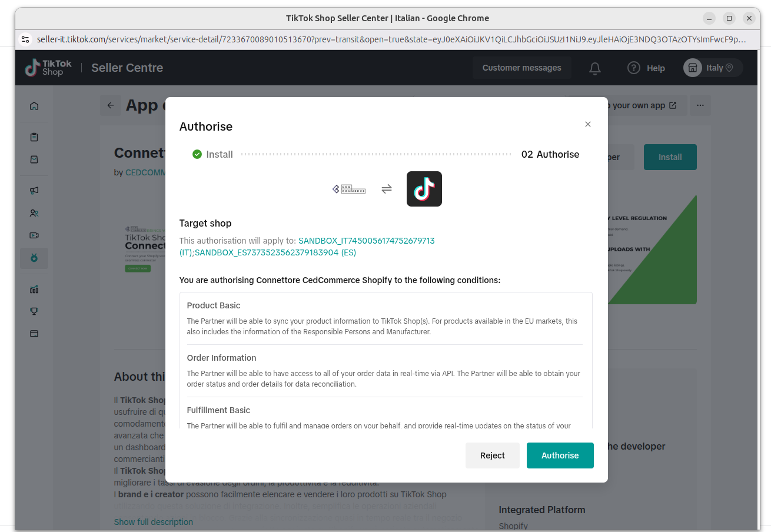
Task: Click the TikTok Shop logo
Action: click(48, 68)
